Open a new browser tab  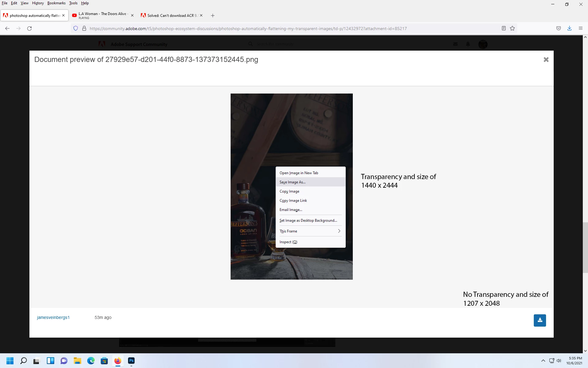pyautogui.click(x=213, y=16)
